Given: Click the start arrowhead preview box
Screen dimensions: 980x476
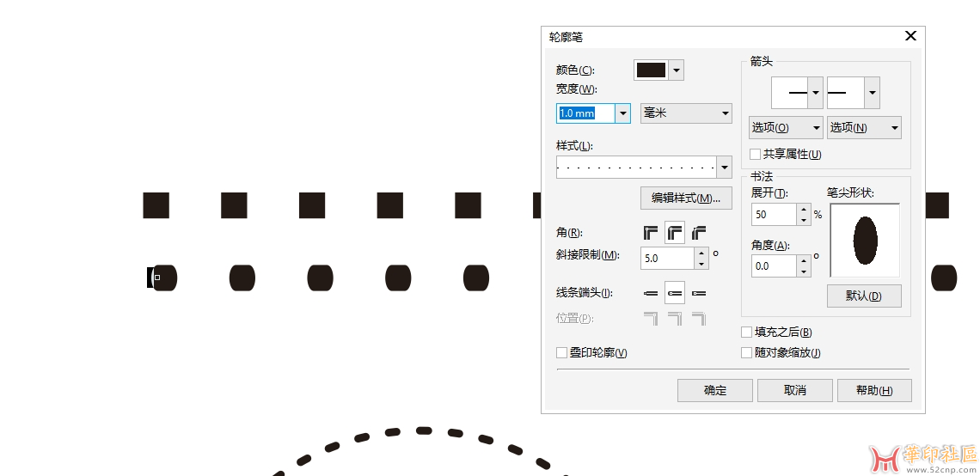Looking at the screenshot, I should [x=790, y=93].
